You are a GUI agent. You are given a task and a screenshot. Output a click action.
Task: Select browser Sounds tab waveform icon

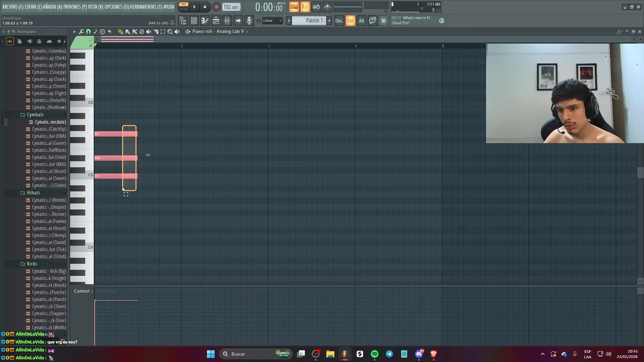click(x=10, y=41)
